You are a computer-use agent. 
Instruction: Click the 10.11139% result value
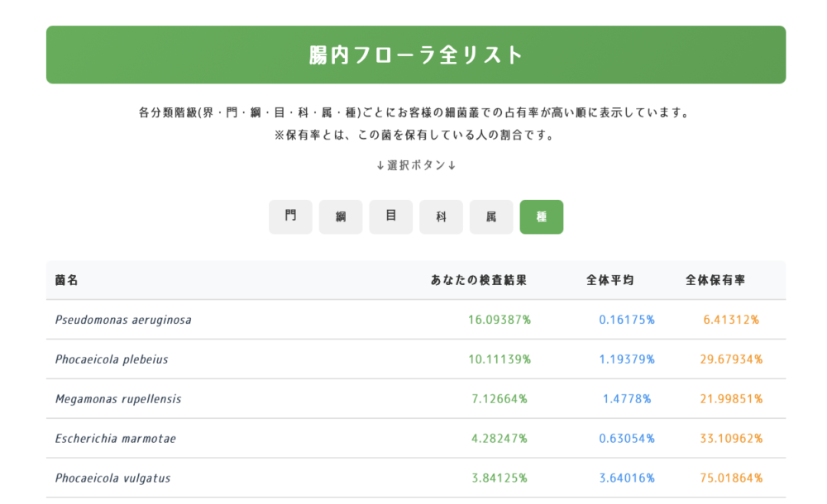point(500,359)
